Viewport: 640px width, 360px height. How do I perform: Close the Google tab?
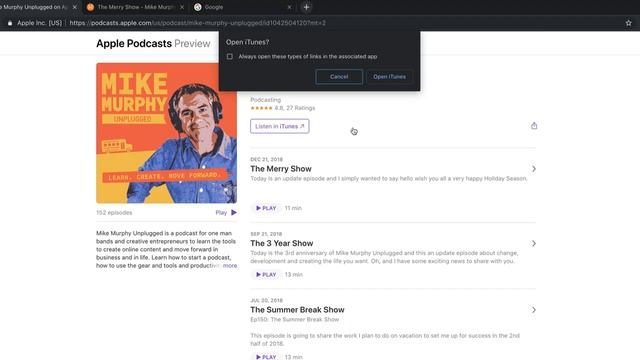click(x=289, y=7)
